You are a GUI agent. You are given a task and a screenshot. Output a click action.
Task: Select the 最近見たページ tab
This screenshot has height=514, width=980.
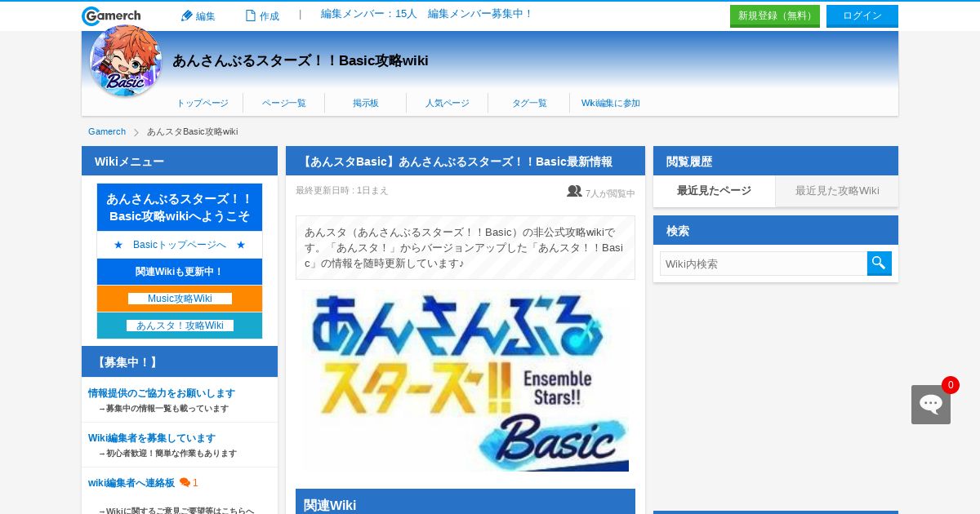click(x=714, y=191)
